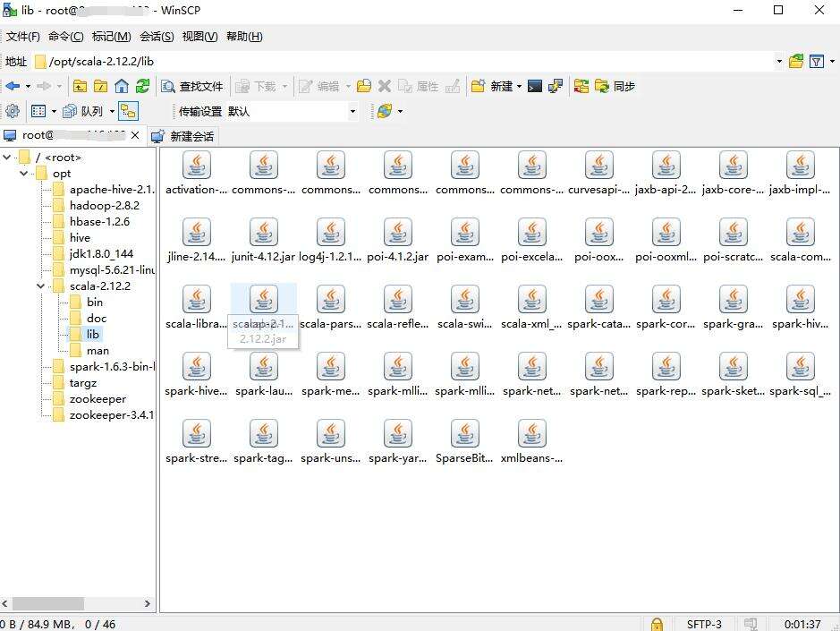This screenshot has width=840, height=631.
Task: Open session in PuTTY icon
Action: (556, 86)
